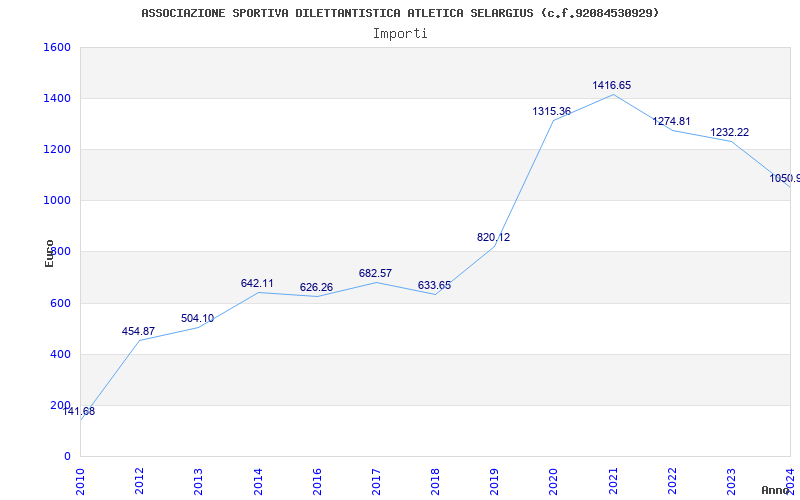
Task: Click the x-axis year label 2018
Action: (435, 481)
